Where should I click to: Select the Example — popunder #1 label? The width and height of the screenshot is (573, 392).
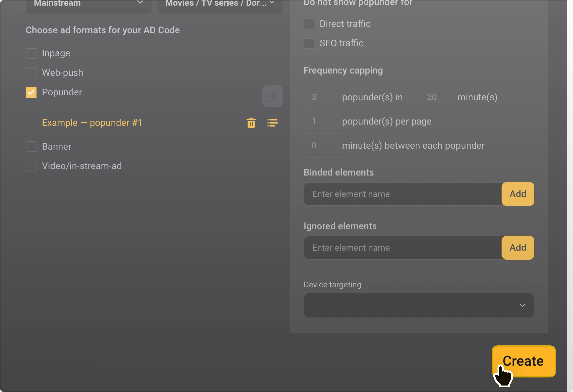coord(92,123)
